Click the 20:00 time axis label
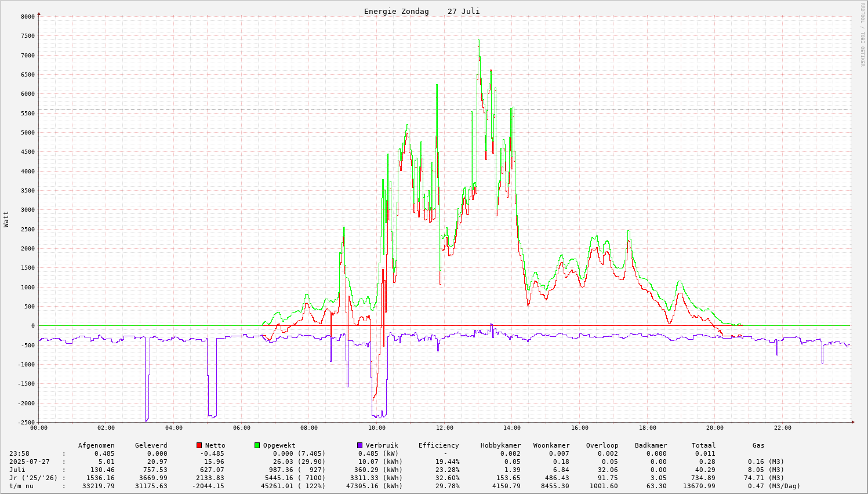This screenshot has width=868, height=494. tap(715, 428)
